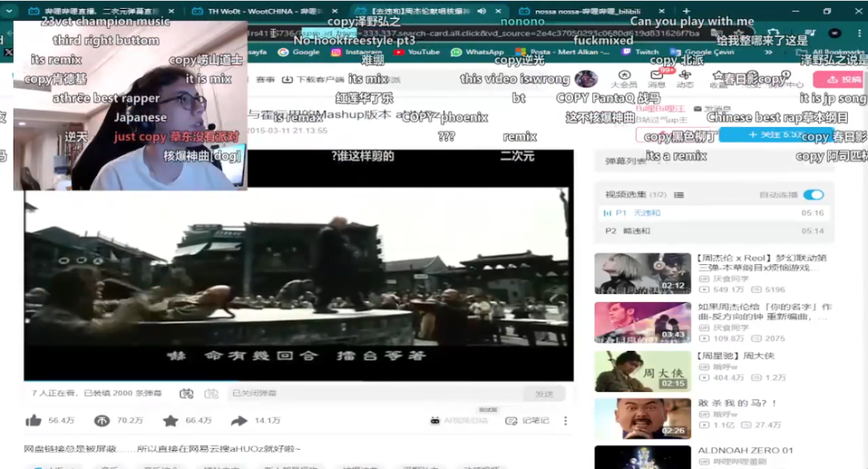Open the Google bookmark
The width and height of the screenshot is (868, 469).
point(299,52)
